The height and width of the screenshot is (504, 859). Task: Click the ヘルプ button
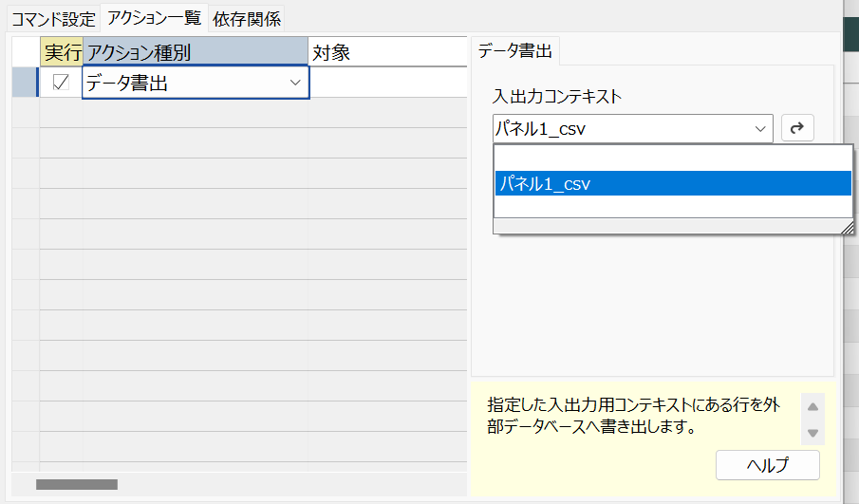[768, 465]
